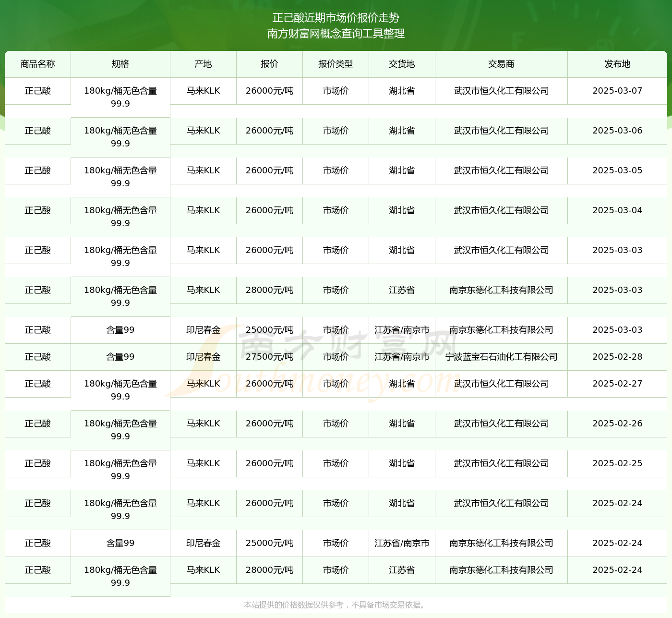Click the date 2025-02-25
This screenshot has width=672, height=618.
617,463
